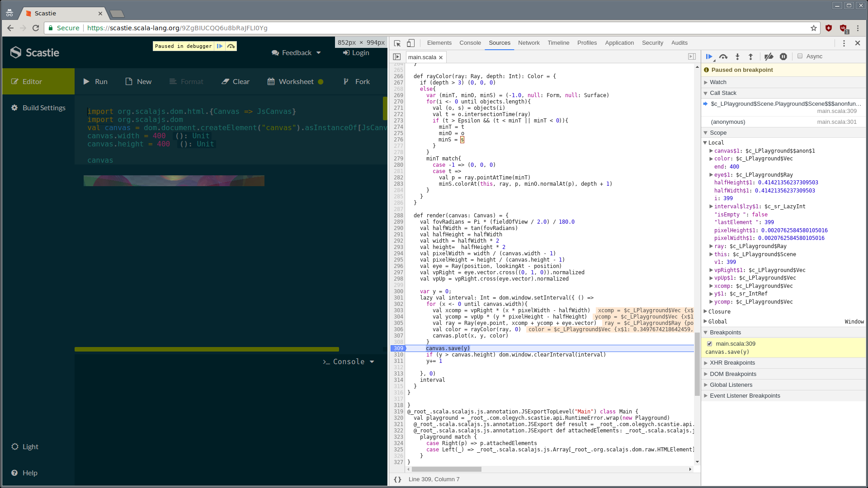Screen dimensions: 868x488
Task: Toggle the Worksheet mode
Action: click(x=295, y=82)
